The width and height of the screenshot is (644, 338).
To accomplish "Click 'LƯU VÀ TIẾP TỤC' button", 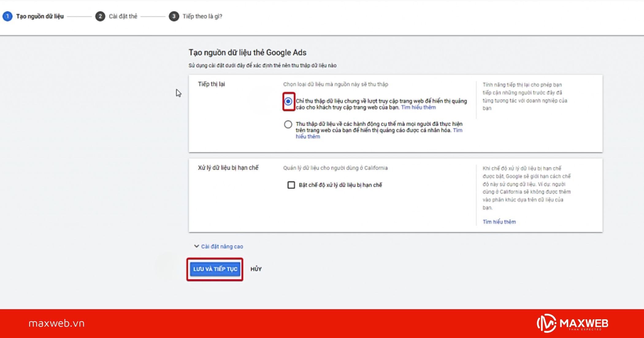I will pos(215,269).
